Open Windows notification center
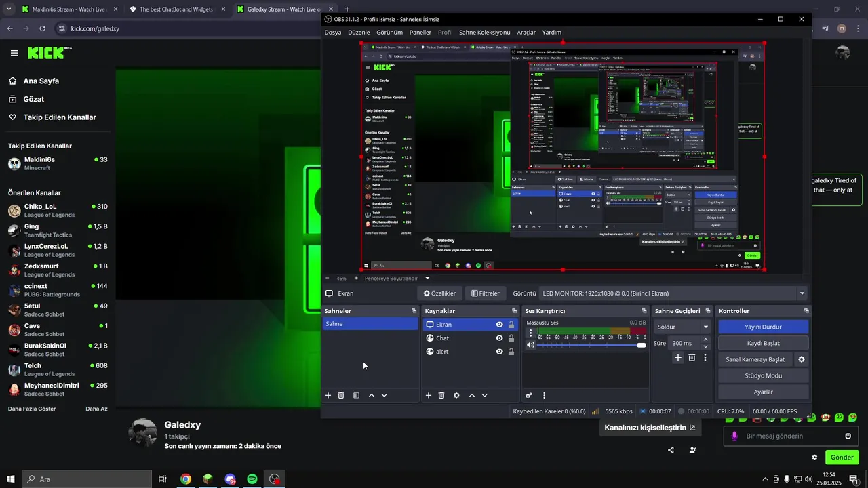 click(x=853, y=479)
